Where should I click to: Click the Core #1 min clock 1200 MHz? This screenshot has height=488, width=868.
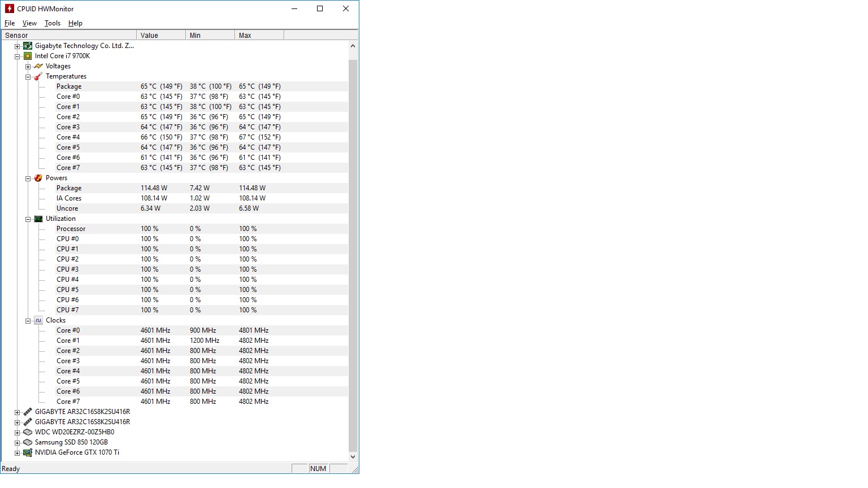pos(205,341)
